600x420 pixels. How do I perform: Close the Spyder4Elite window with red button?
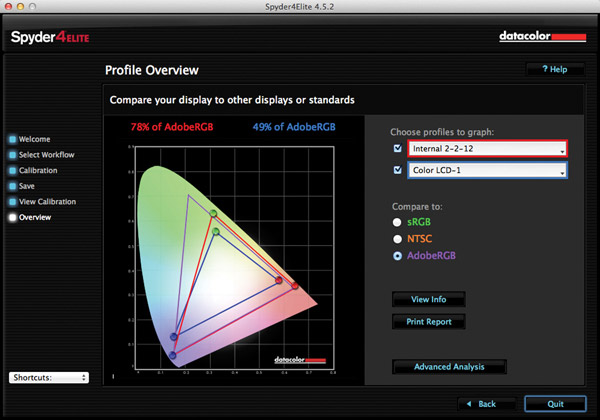pos(8,7)
